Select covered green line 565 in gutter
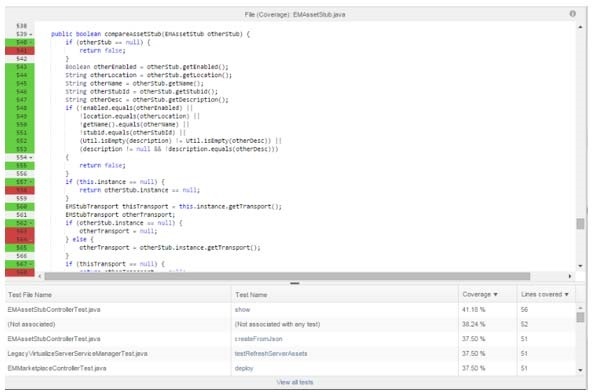 coord(20,248)
